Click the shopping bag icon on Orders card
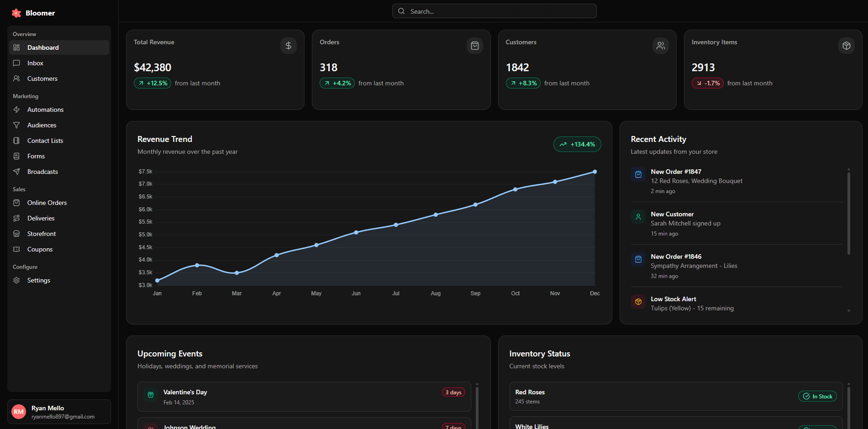The width and height of the screenshot is (868, 429). (x=474, y=46)
